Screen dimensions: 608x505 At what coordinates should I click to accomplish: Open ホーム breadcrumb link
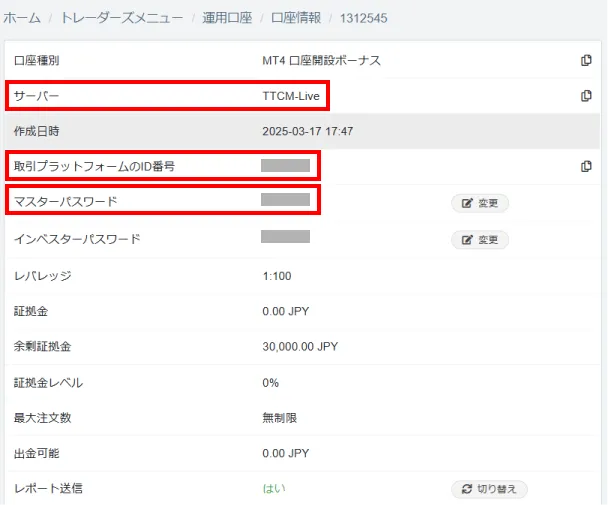[22, 18]
